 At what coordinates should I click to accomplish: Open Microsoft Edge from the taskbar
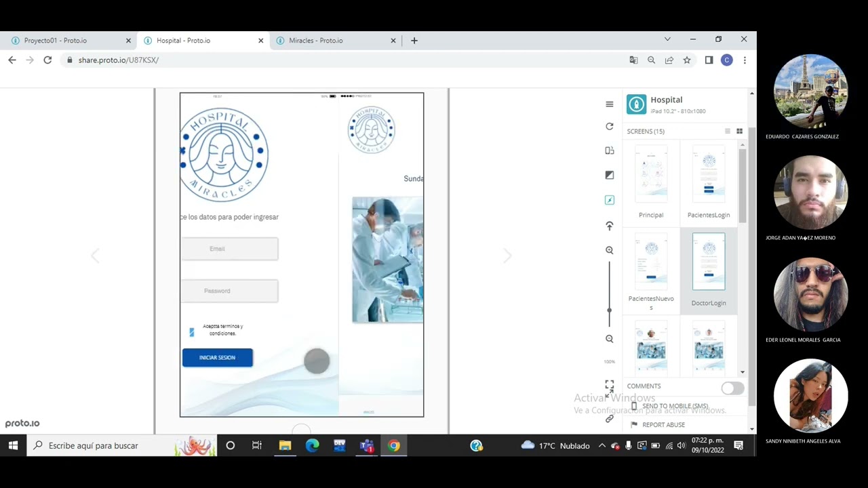[312, 445]
